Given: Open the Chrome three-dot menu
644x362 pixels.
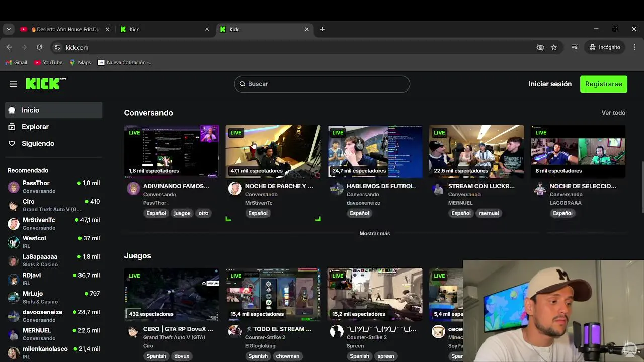Looking at the screenshot, I should coord(634,47).
